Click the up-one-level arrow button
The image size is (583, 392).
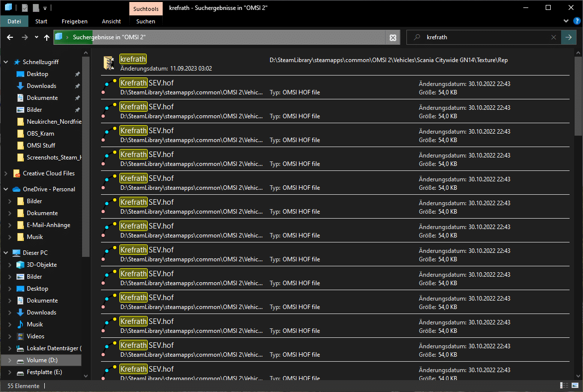(47, 37)
